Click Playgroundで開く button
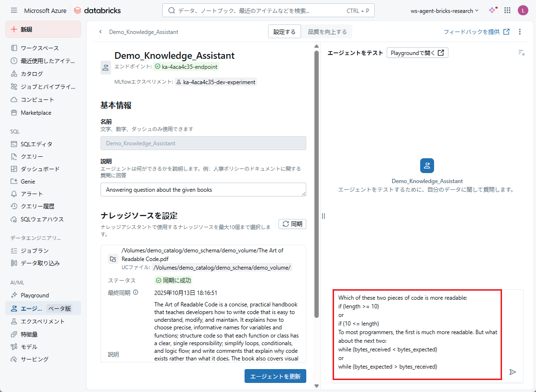 [417, 53]
